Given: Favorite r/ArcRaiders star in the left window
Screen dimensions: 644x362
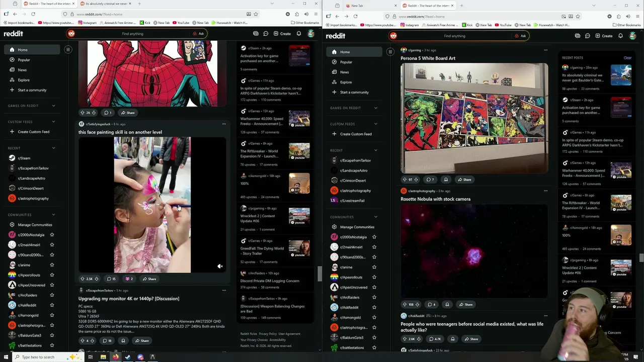Looking at the screenshot, I should point(52,295).
